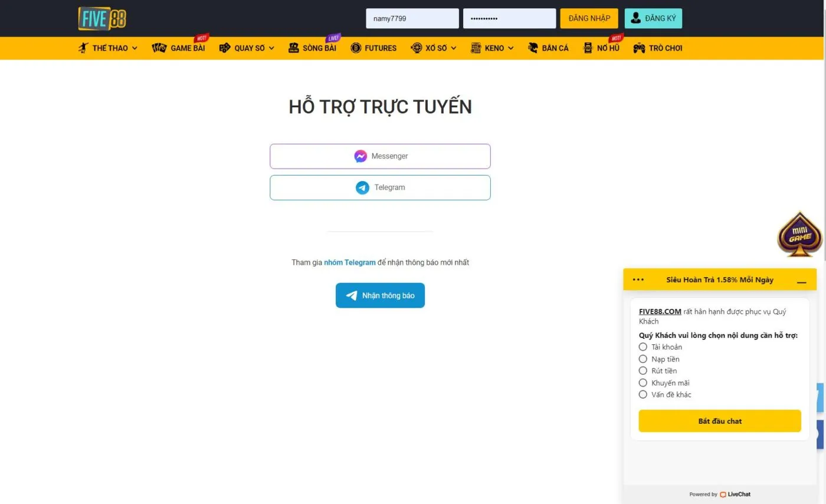826x504 pixels.
Task: Click the floating Mini Game spade badge
Action: [x=799, y=234]
